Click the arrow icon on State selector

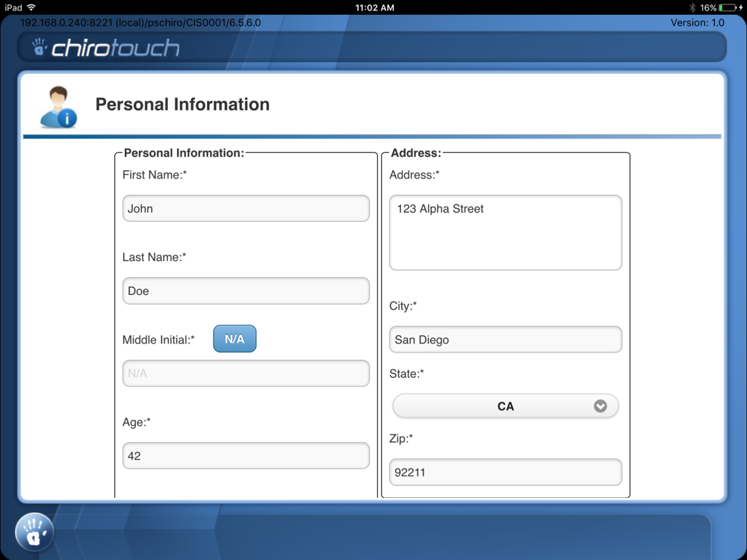pos(601,406)
